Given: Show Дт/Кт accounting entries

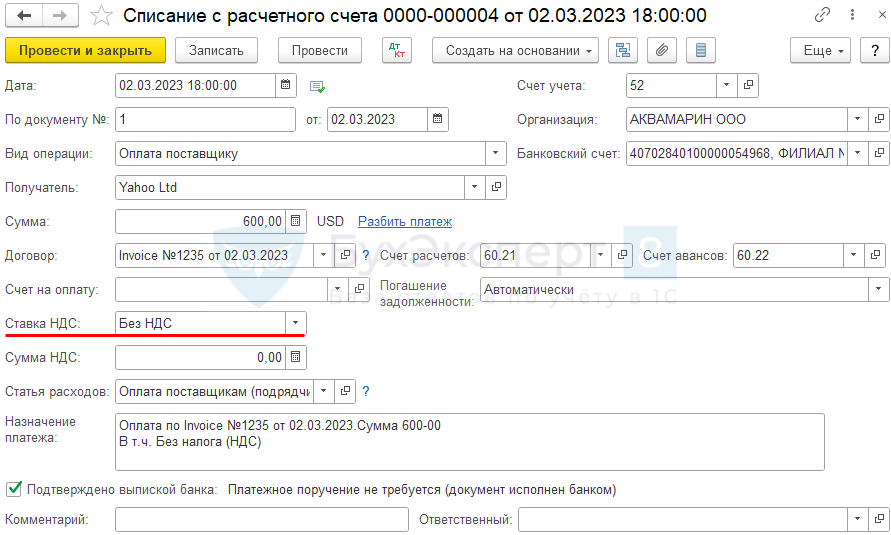Looking at the screenshot, I should pos(397,51).
